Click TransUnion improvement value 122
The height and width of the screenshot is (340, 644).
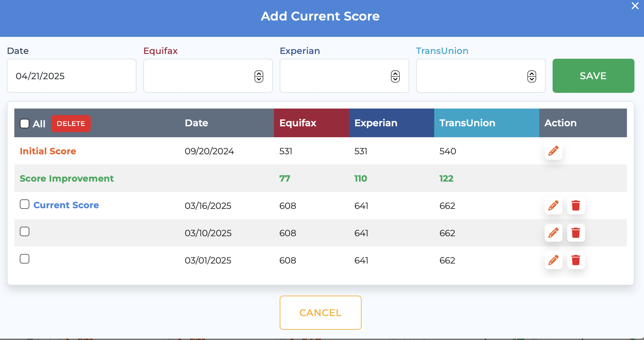point(446,178)
